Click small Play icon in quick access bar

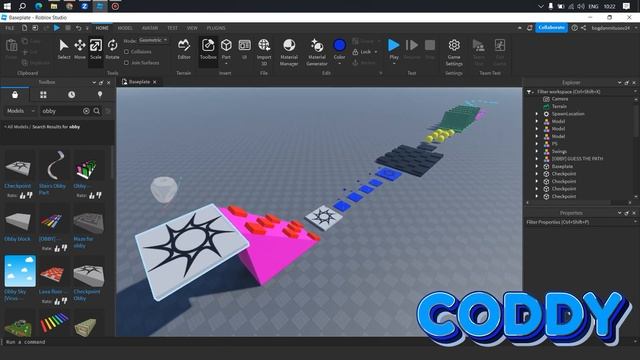57,28
